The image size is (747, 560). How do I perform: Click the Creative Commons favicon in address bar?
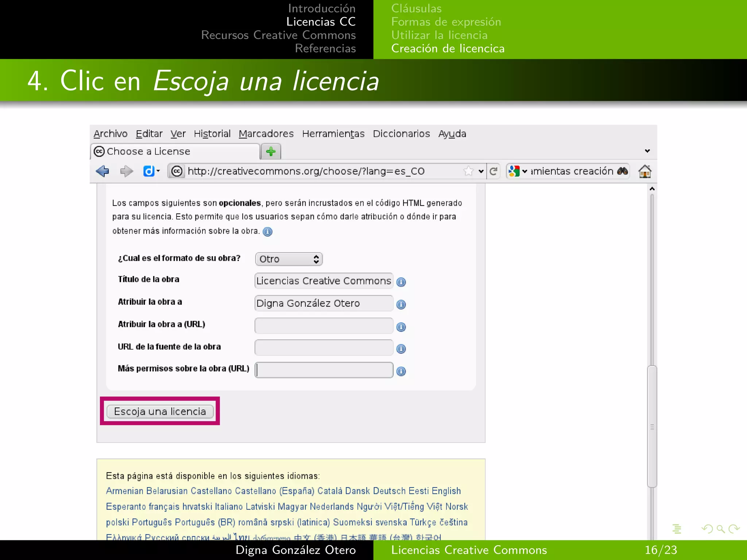click(x=177, y=171)
